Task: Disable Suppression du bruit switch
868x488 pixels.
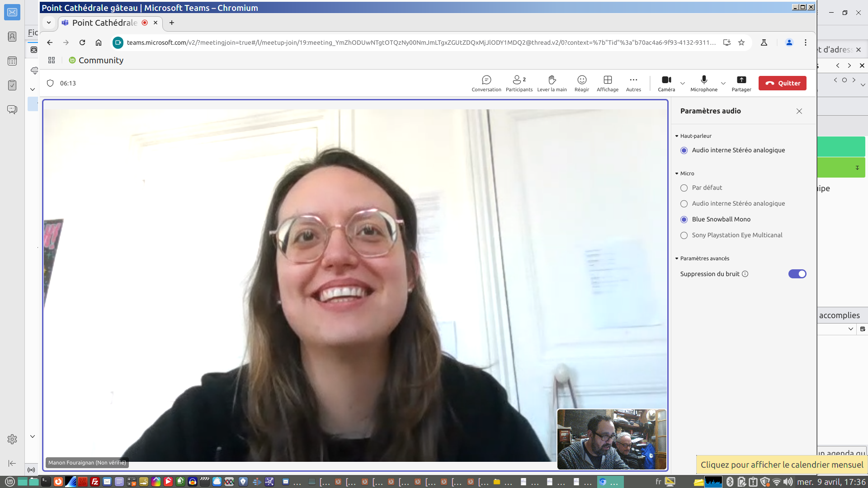Action: click(x=797, y=274)
